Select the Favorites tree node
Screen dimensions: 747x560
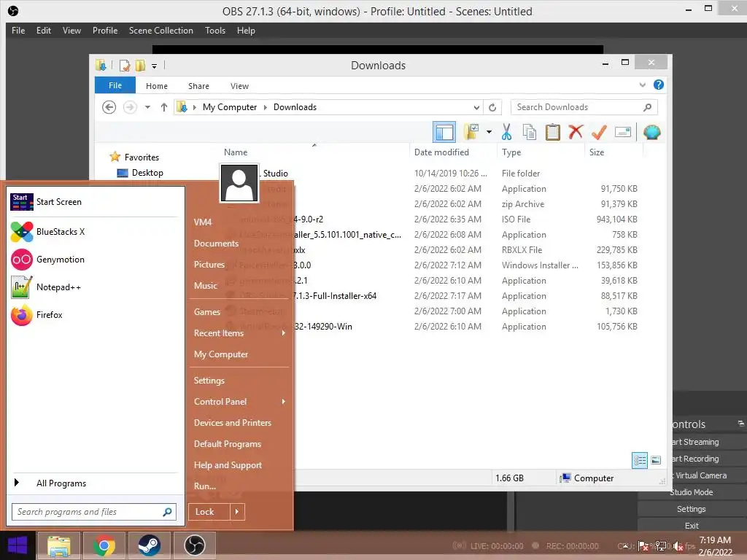[135, 157]
